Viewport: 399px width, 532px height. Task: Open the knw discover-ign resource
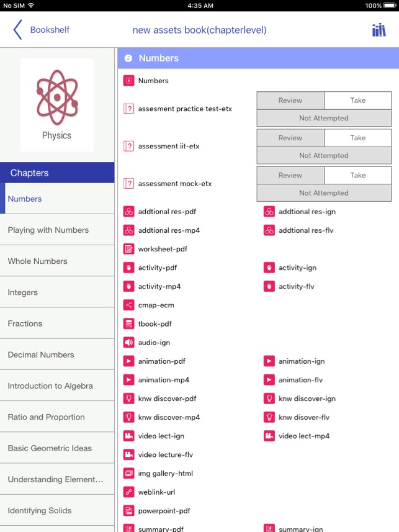pyautogui.click(x=307, y=399)
